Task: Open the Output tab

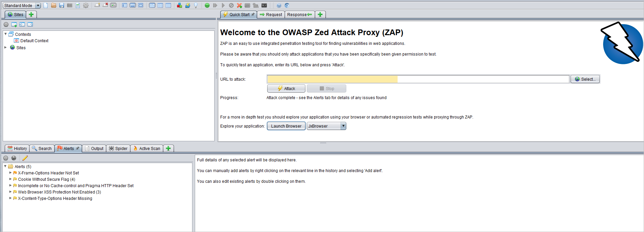Action: (x=94, y=148)
